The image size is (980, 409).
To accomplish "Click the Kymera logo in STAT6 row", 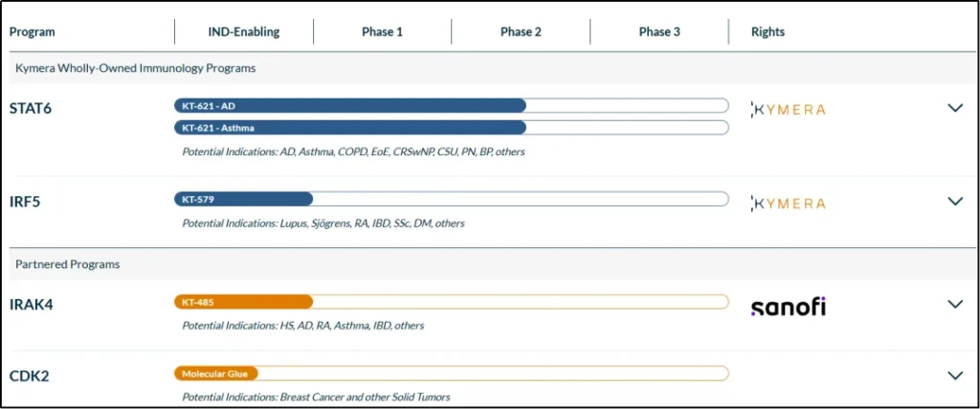I will (x=788, y=109).
